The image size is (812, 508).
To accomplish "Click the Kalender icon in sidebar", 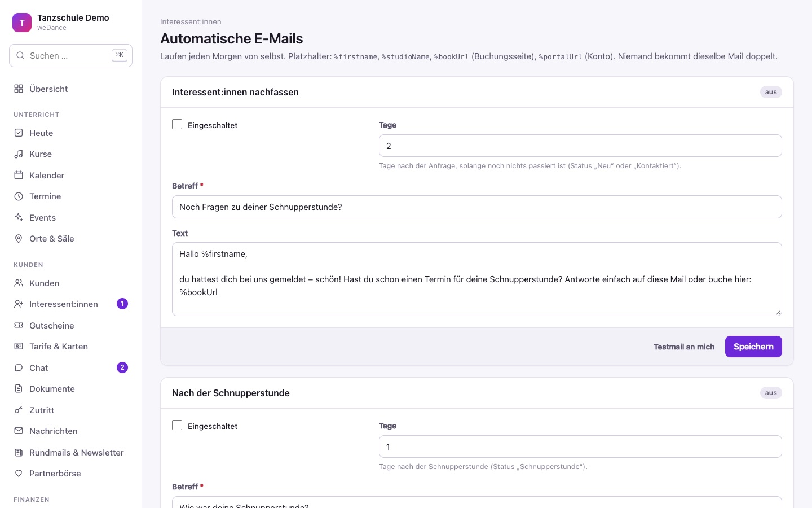I will tap(19, 175).
